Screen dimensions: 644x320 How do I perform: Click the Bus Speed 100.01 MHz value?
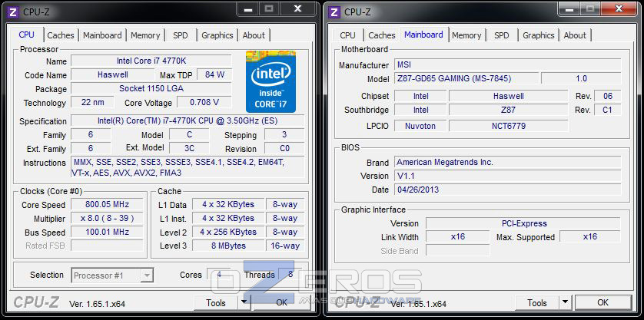[x=107, y=232]
